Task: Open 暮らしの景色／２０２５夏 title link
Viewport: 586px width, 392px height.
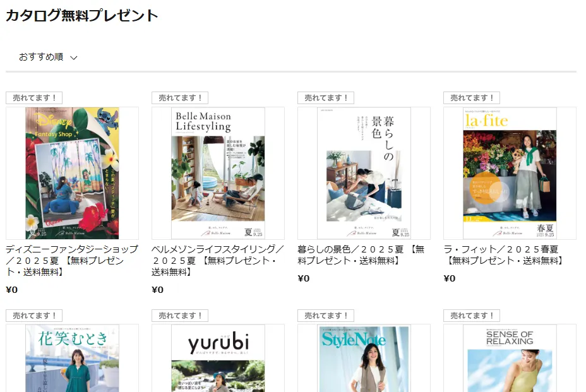Action: [x=361, y=255]
